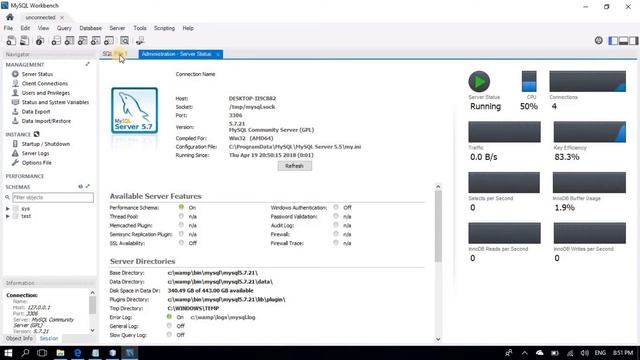The height and width of the screenshot is (360, 640).
Task: Click the Connections graph
Action: [x=587, y=81]
